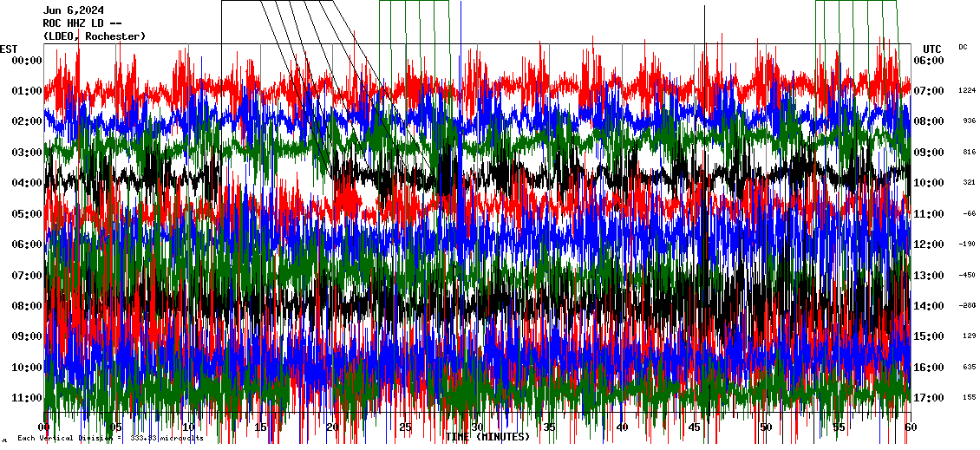Click the DC offset value 635
980x450 pixels.
[x=969, y=367]
